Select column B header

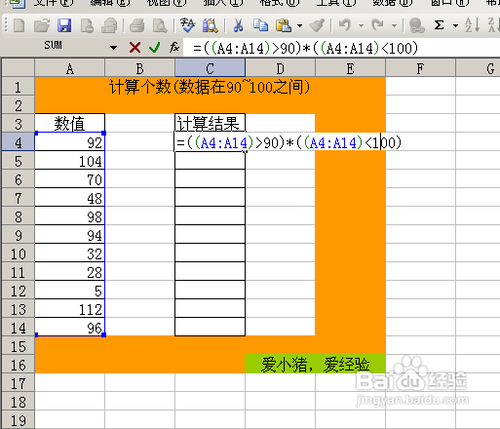140,69
